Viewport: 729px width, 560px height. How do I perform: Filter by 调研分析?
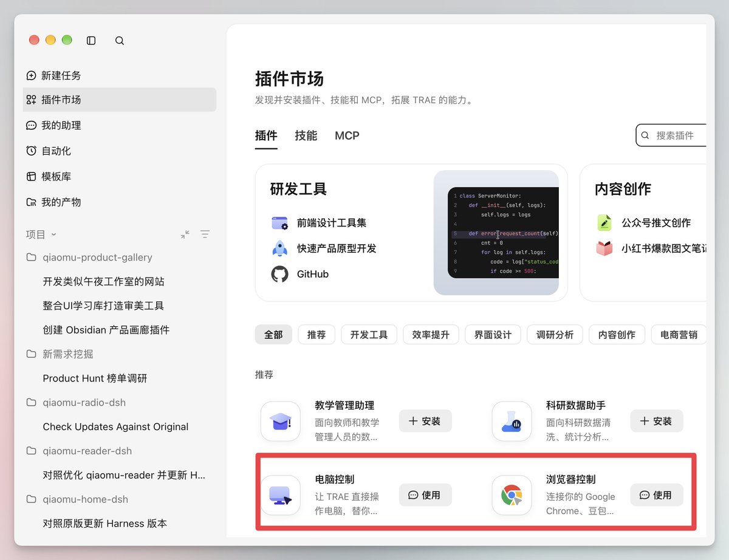pyautogui.click(x=555, y=335)
